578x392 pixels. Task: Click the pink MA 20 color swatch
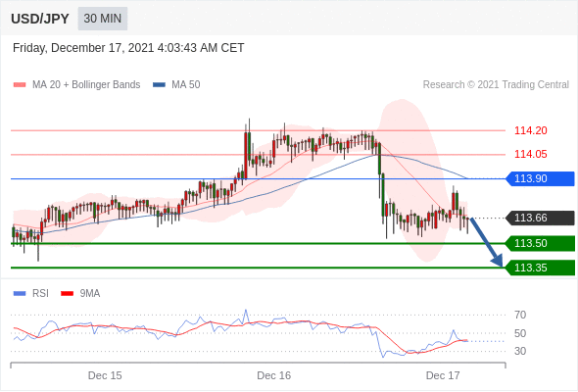coord(20,85)
